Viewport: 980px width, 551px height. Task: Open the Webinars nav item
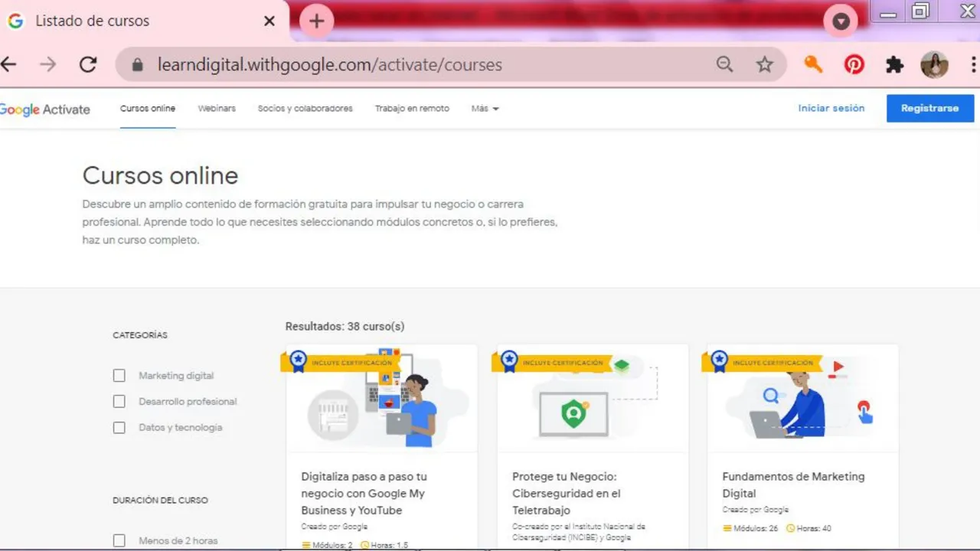(x=217, y=109)
